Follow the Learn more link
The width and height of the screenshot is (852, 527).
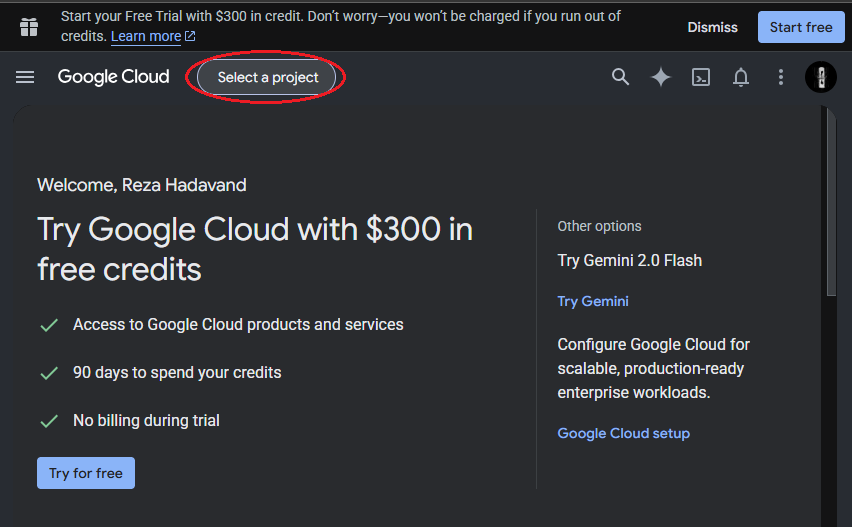[153, 36]
